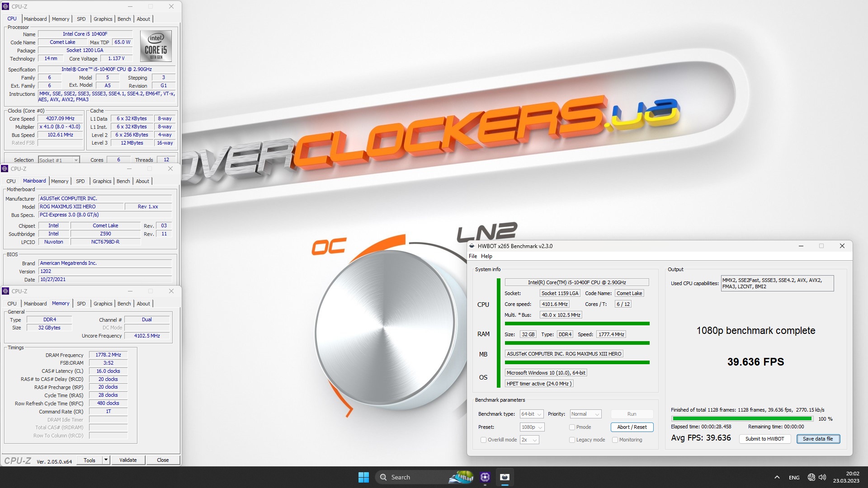Viewport: 868px width, 488px height.
Task: Close the CPU-Z Mainboard window
Action: (x=170, y=169)
